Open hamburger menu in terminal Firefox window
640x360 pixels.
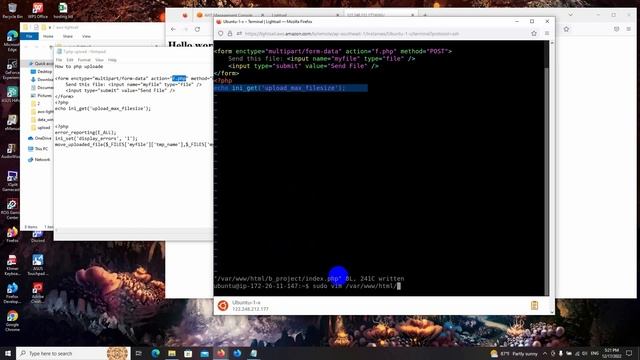(547, 33)
